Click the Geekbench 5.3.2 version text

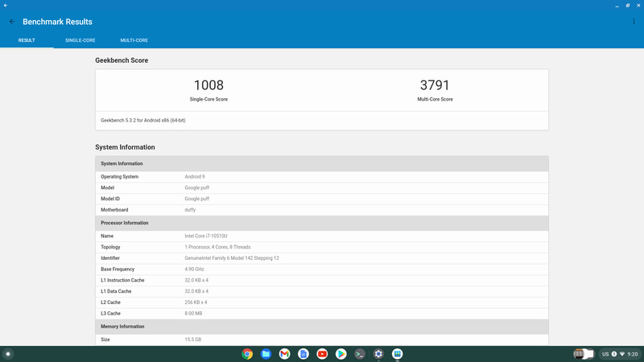click(x=143, y=120)
